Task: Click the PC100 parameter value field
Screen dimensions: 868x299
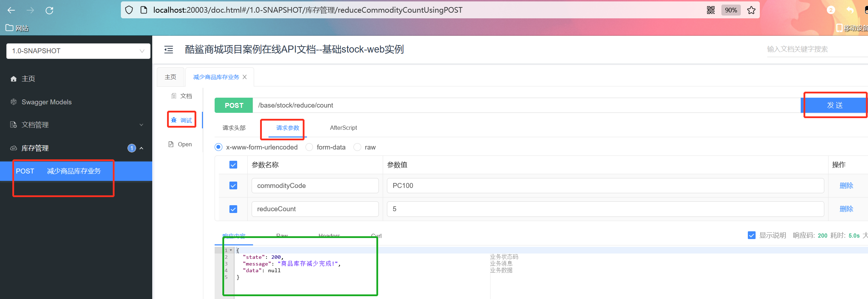Action: [605, 185]
